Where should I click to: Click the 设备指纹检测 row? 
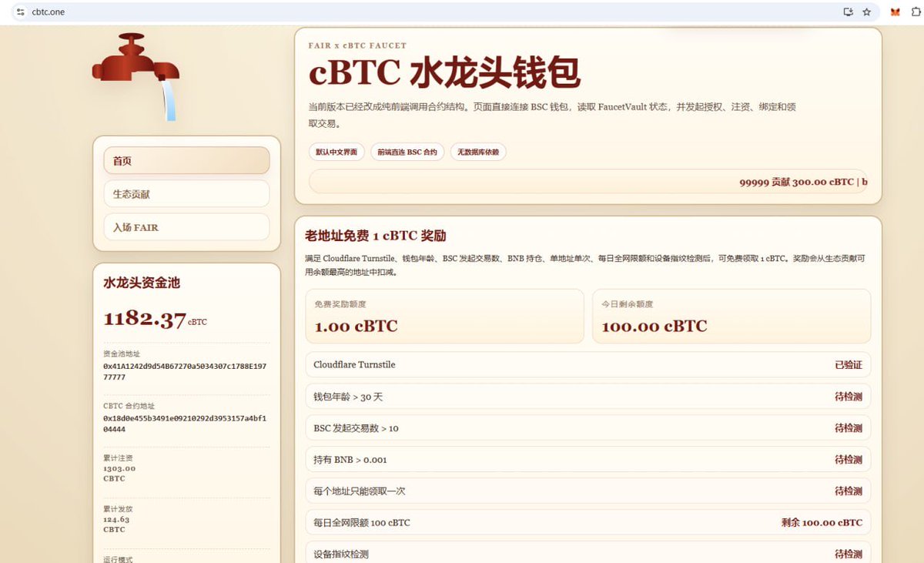pyautogui.click(x=588, y=552)
